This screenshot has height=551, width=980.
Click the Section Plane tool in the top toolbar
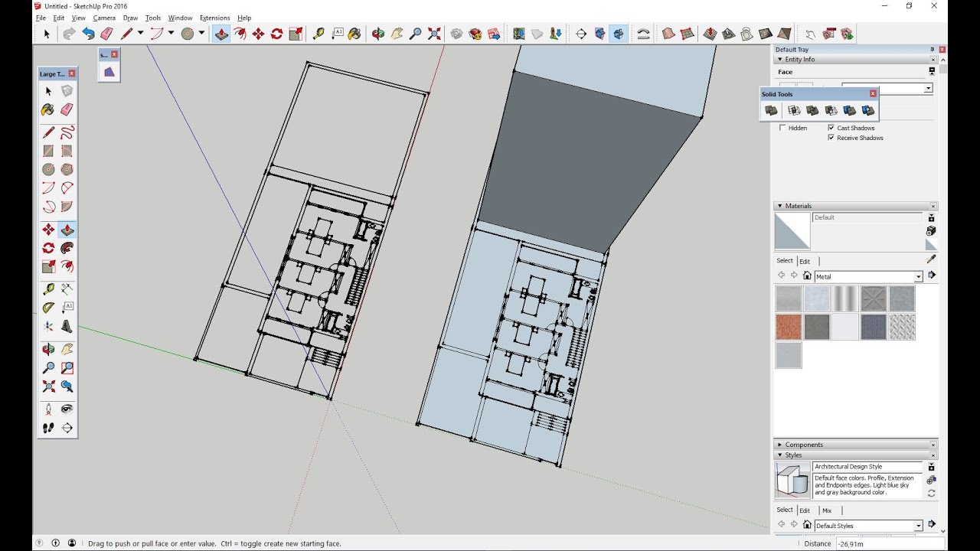[580, 34]
